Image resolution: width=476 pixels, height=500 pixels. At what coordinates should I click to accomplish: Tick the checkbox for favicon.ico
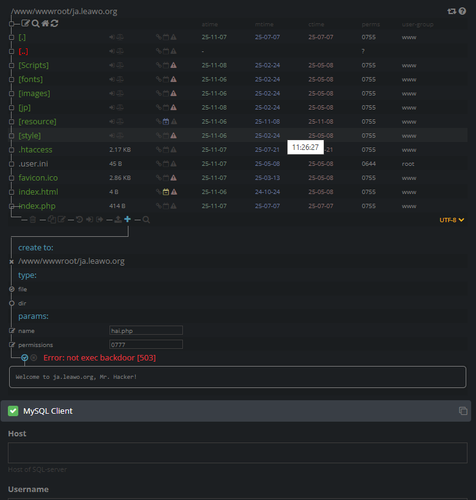(12, 178)
